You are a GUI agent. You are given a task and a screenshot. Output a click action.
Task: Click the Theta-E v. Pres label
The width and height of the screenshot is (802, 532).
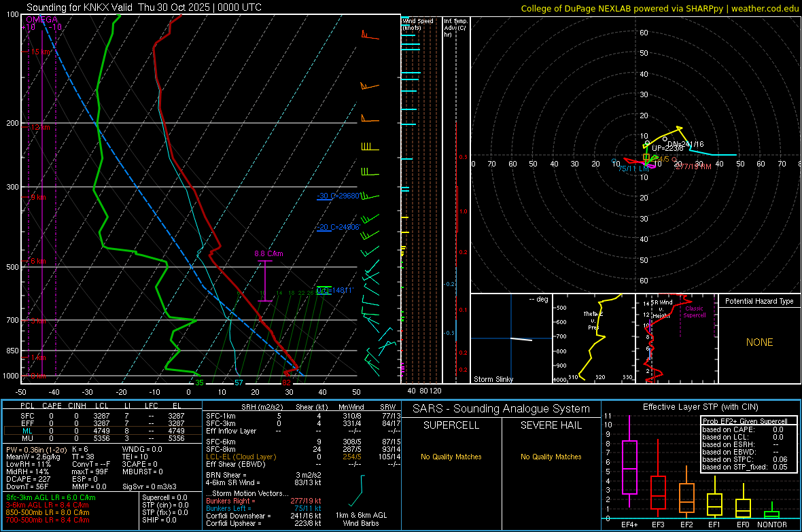click(593, 320)
